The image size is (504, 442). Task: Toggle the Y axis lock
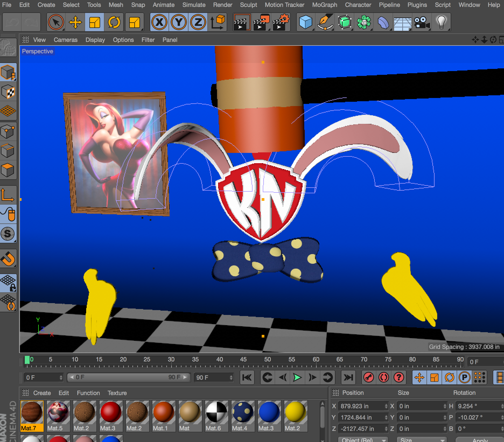179,22
